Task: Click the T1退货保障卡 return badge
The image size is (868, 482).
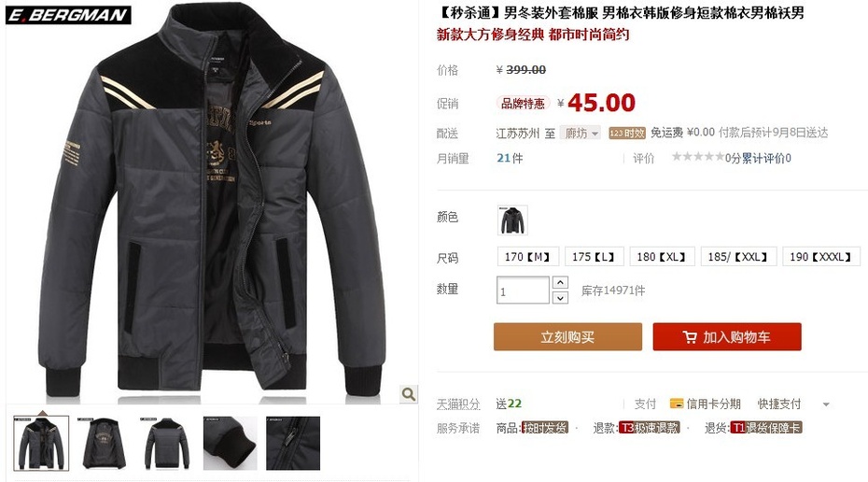Action: [x=766, y=428]
